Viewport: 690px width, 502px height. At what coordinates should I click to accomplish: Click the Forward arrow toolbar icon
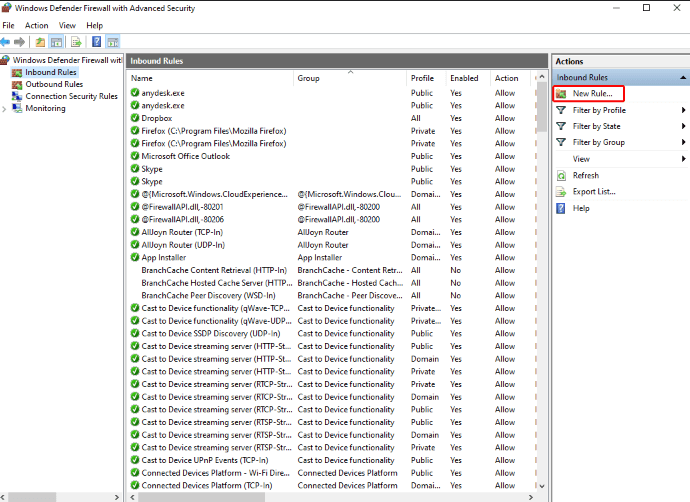[x=19, y=42]
